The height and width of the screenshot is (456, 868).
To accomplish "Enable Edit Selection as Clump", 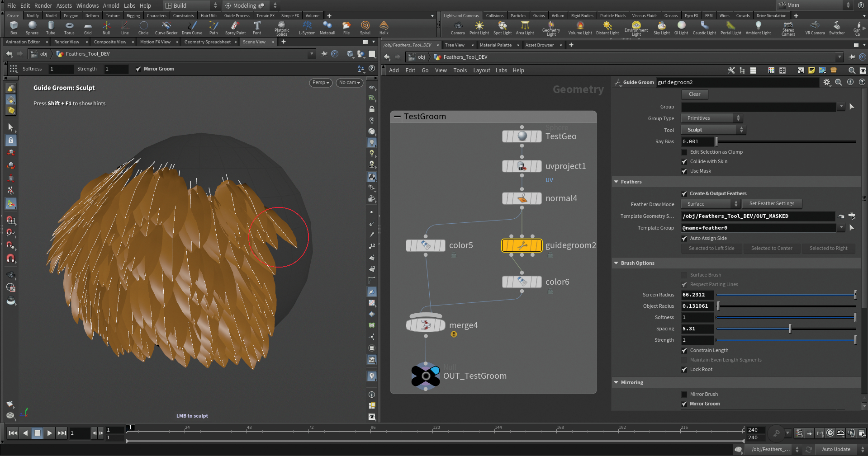I will coord(684,152).
